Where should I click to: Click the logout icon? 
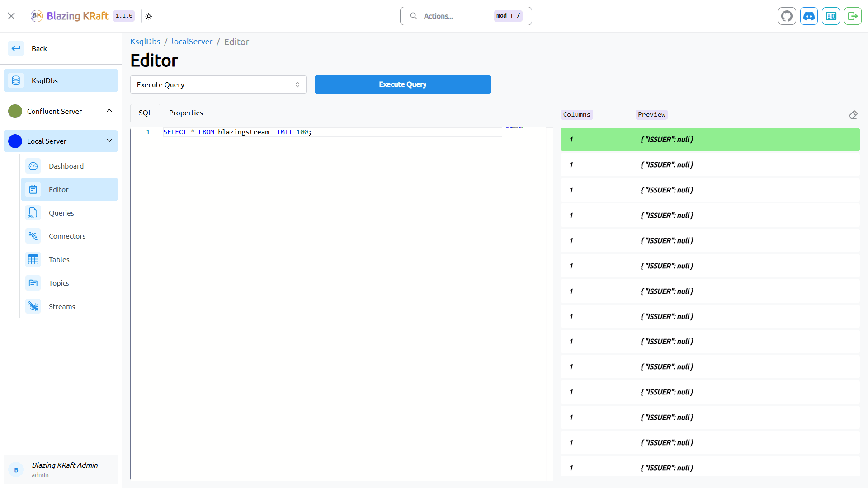[853, 16]
